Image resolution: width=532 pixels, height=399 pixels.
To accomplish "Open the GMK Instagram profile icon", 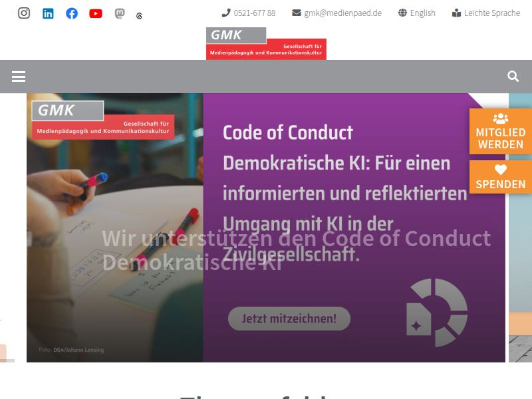I will coord(24,13).
